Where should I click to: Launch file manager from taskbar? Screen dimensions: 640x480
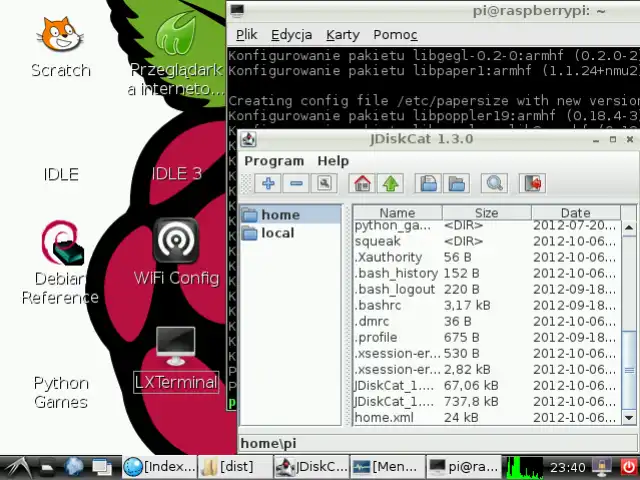coord(47,467)
